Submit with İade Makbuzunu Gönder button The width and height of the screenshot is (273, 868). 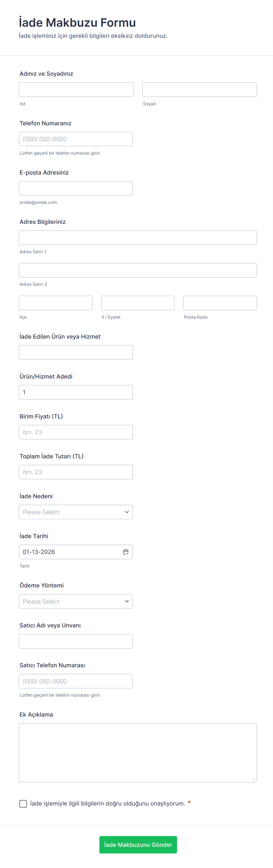138,845
